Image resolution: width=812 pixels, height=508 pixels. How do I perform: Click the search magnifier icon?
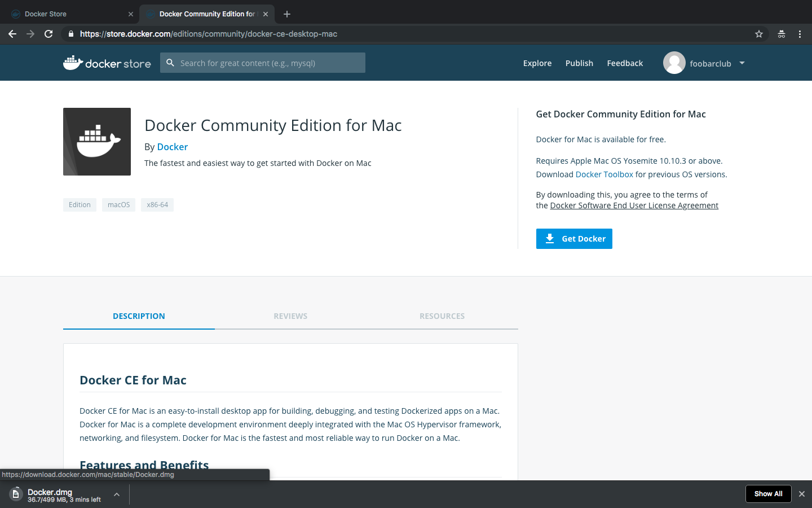(170, 63)
